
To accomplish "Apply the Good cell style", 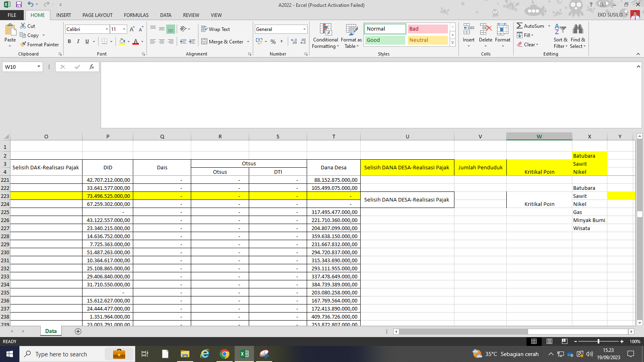I will 385,40.
